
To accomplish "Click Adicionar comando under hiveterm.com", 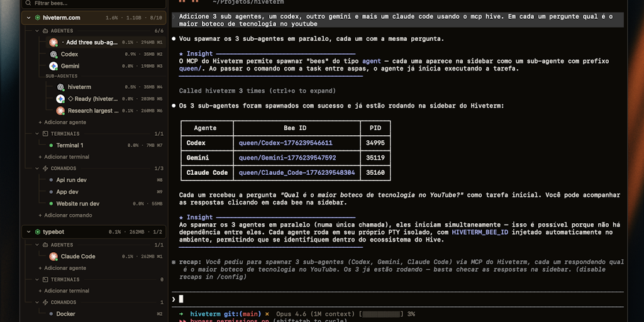I will [65, 215].
